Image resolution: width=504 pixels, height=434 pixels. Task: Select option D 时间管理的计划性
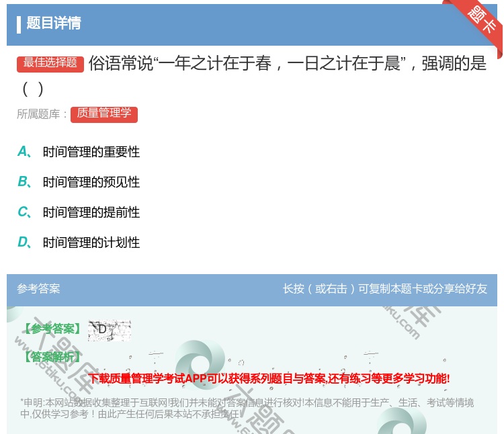tap(91, 243)
